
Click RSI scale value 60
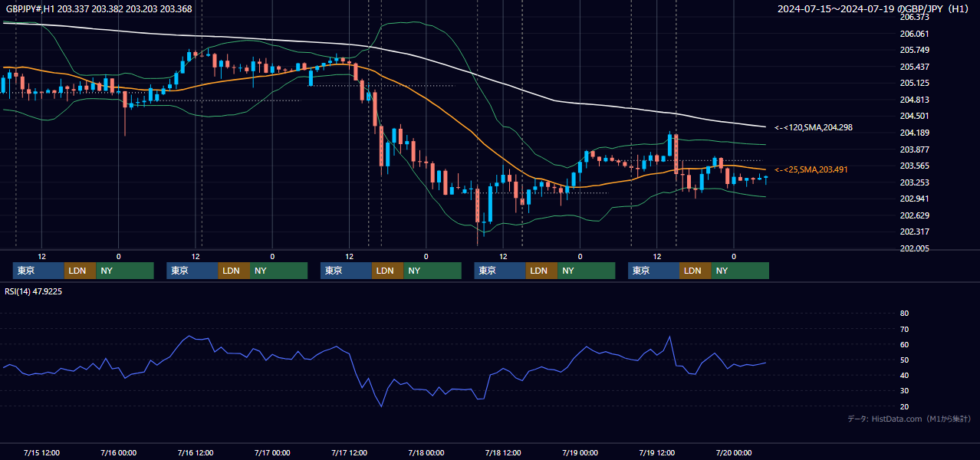pyautogui.click(x=904, y=344)
